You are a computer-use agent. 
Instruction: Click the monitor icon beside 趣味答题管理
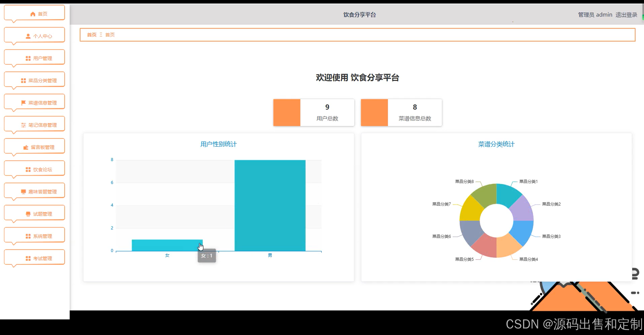[x=23, y=192]
